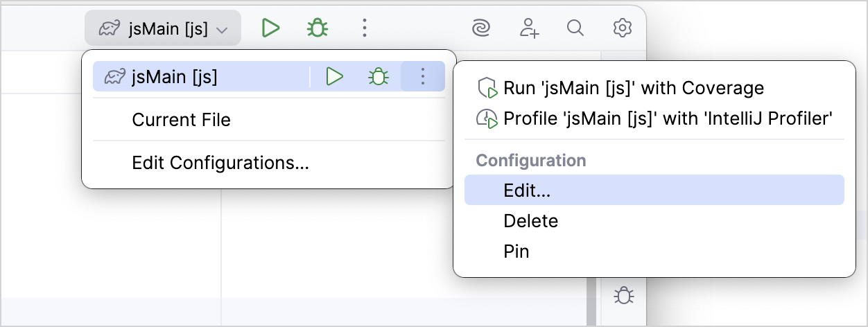Open Search Everywhere magnifier icon
The height and width of the screenshot is (327, 868).
[x=575, y=28]
